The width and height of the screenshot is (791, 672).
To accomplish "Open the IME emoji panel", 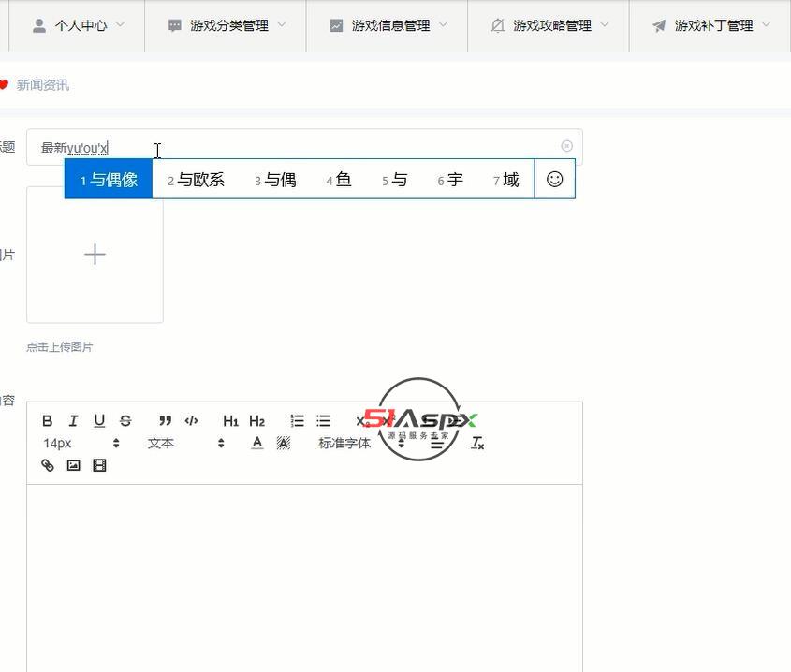I will 555,179.
